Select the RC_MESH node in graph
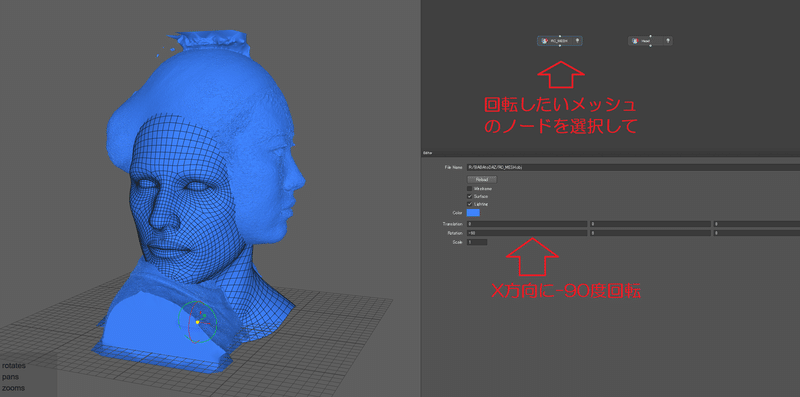800x397 pixels. click(x=560, y=41)
